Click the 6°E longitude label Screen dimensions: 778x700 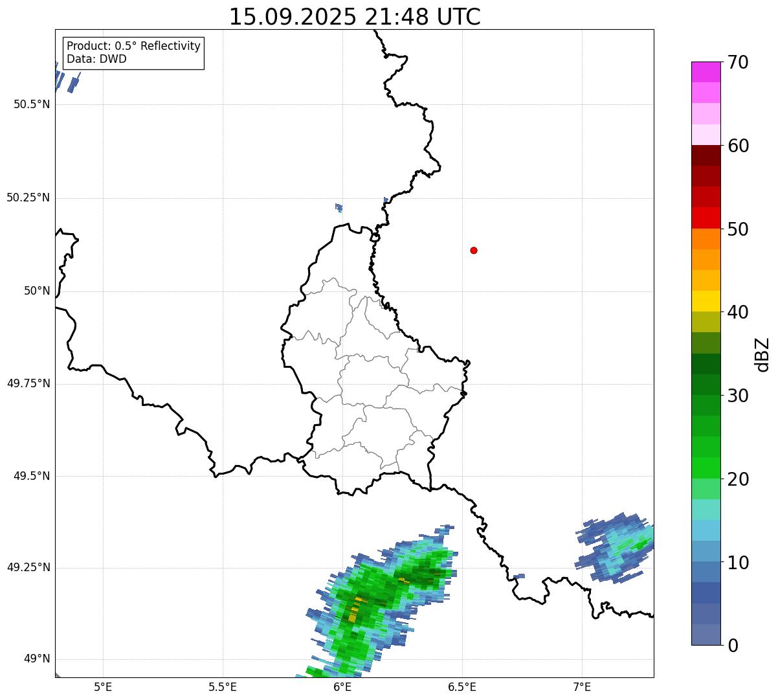point(342,686)
